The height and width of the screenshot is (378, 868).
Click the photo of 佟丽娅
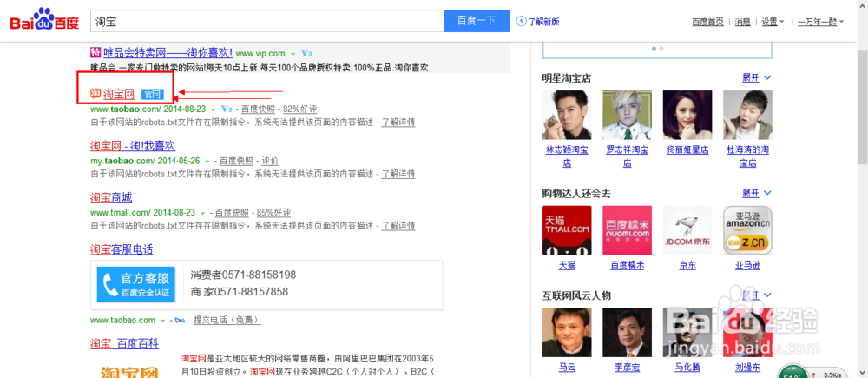pos(687,116)
